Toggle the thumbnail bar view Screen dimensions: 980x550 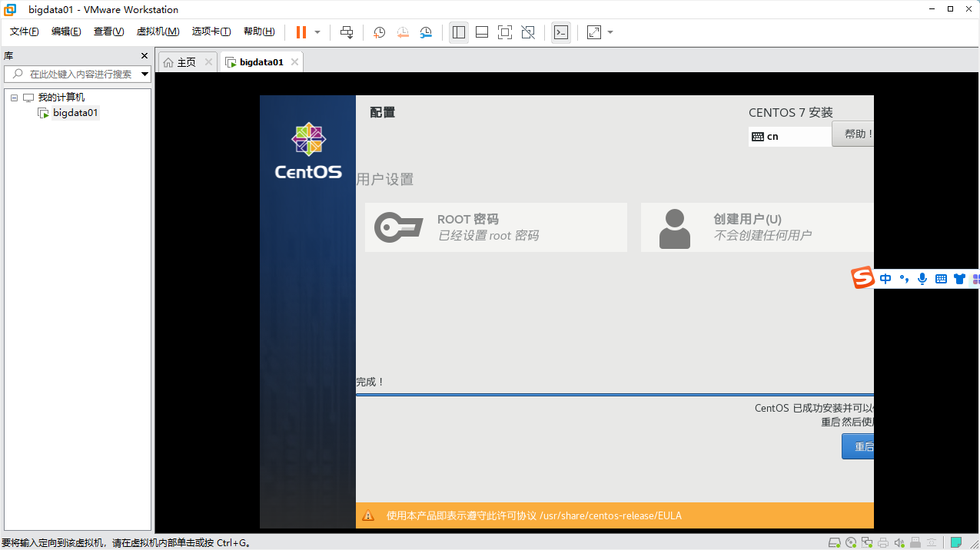(x=482, y=32)
